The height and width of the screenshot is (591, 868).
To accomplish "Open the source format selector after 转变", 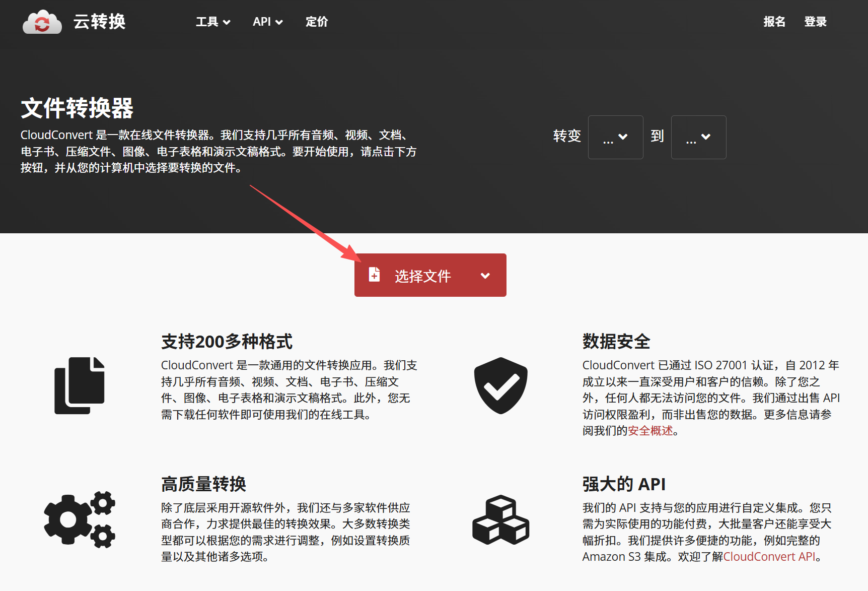I will pos(615,137).
